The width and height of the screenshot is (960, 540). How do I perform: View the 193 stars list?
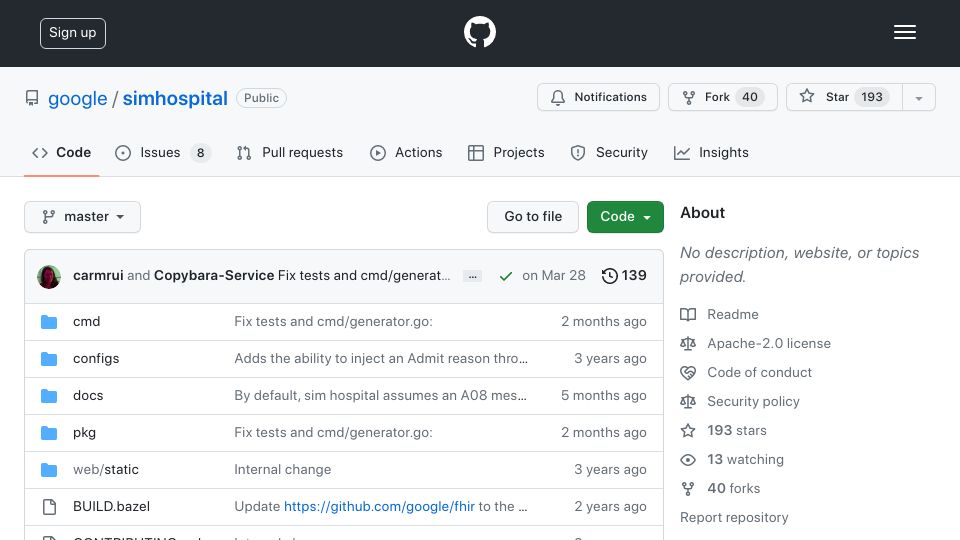(x=737, y=430)
